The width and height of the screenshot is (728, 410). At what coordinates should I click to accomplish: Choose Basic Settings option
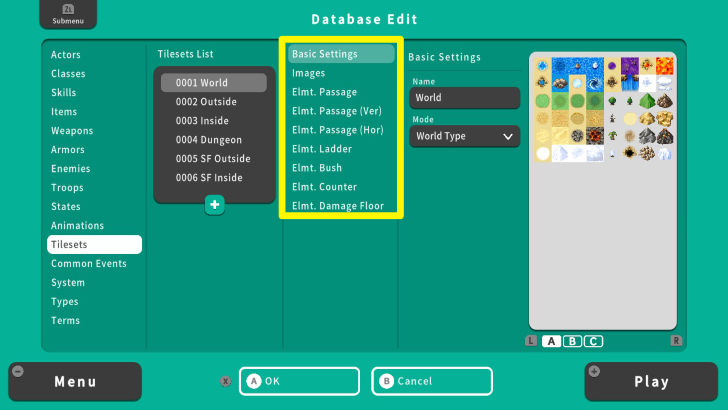pyautogui.click(x=341, y=54)
